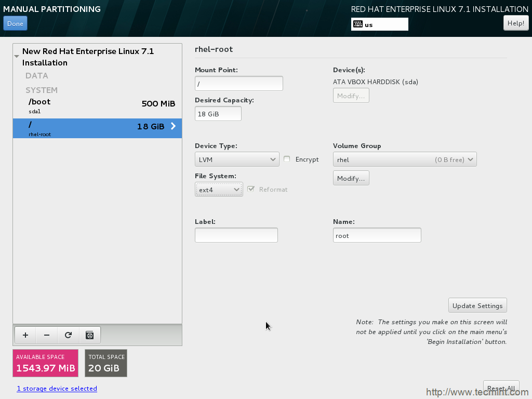Screen dimensions: 532x399
Task: Click the mount point configuration help icon
Action: 90,335
